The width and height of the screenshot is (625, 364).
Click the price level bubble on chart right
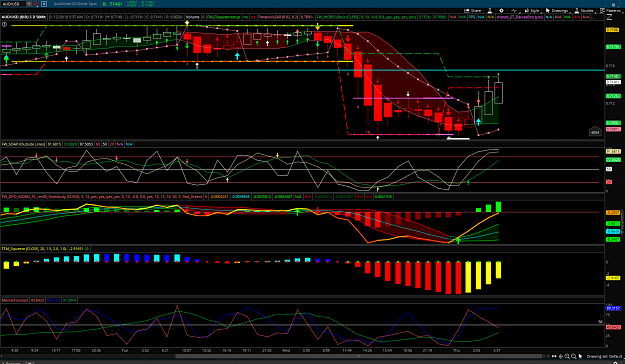pyautogui.click(x=595, y=132)
